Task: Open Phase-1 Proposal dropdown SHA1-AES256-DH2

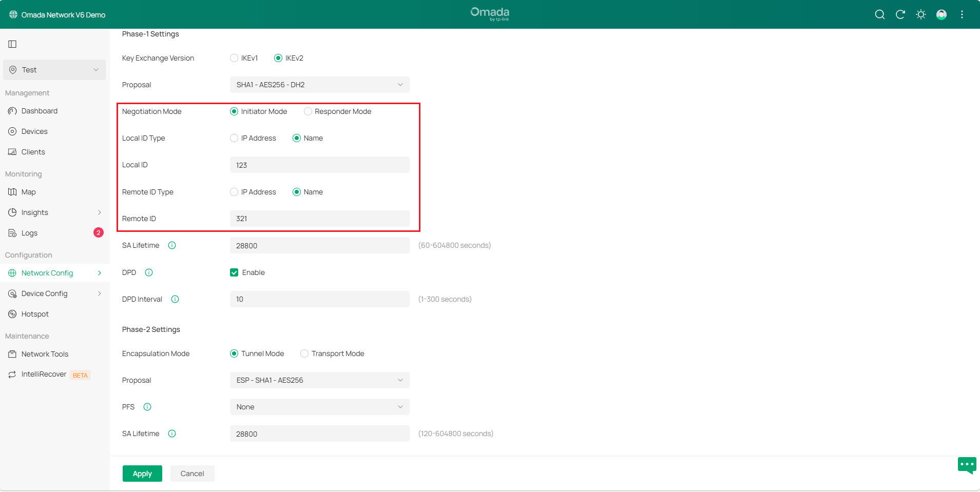Action: [x=319, y=85]
